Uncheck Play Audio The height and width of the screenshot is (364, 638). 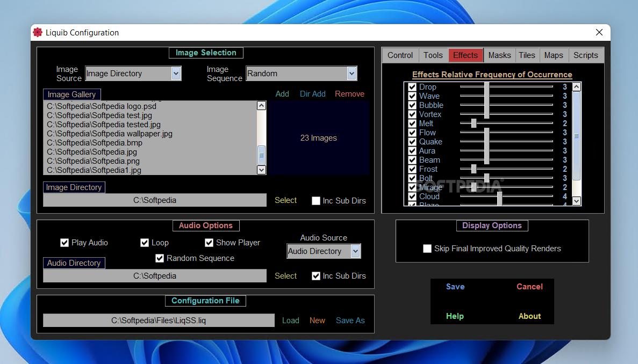64,243
